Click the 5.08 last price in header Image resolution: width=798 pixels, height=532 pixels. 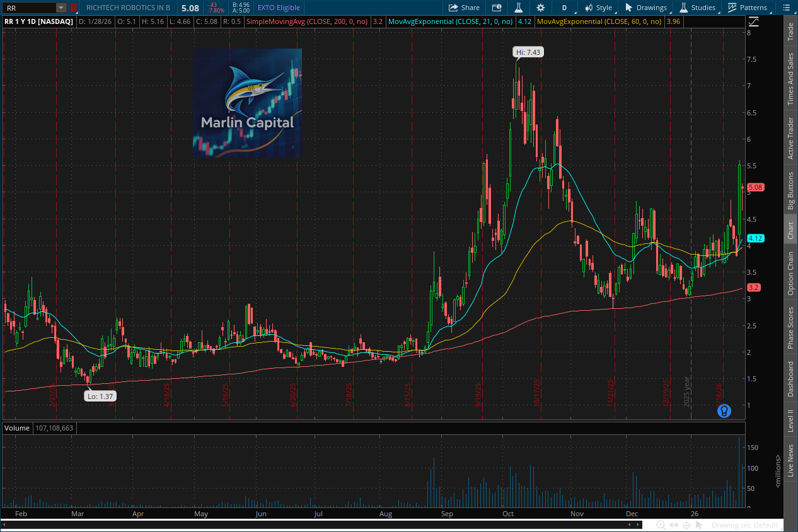point(190,8)
